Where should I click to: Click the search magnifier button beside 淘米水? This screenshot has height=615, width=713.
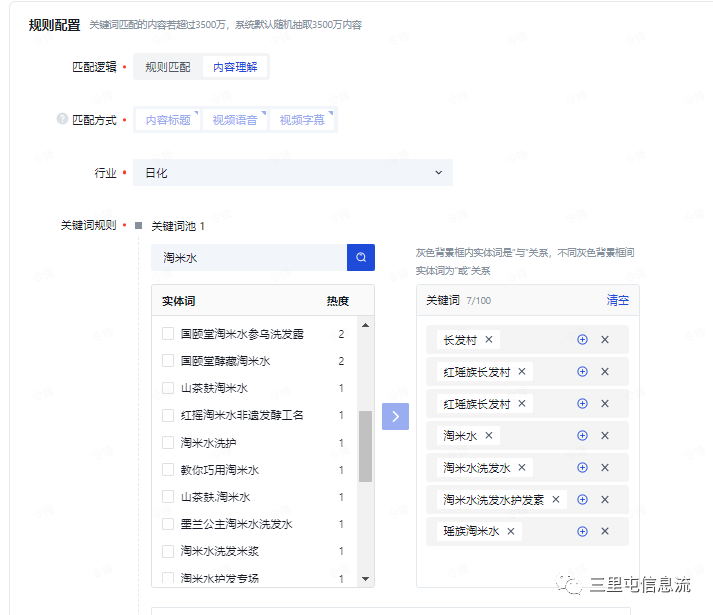361,258
